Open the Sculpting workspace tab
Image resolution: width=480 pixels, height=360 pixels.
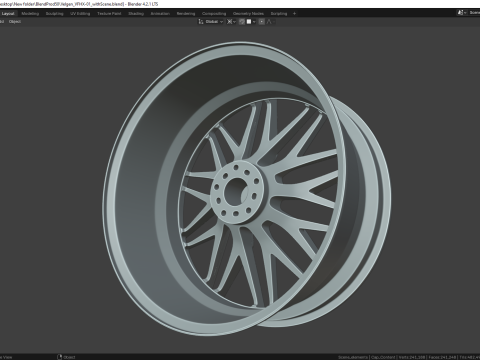[54, 14]
